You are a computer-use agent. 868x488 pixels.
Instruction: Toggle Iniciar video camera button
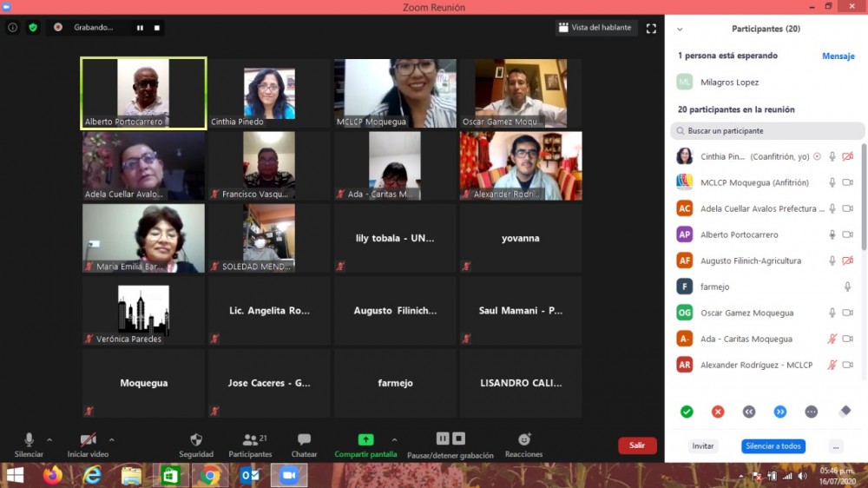point(88,440)
